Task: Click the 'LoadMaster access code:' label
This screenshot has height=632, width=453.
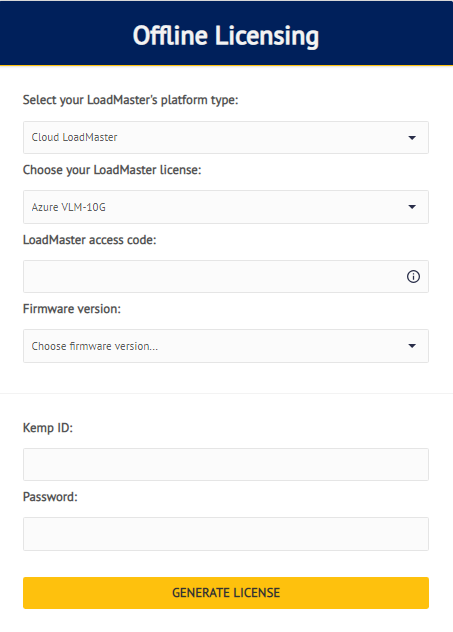Action: click(89, 240)
